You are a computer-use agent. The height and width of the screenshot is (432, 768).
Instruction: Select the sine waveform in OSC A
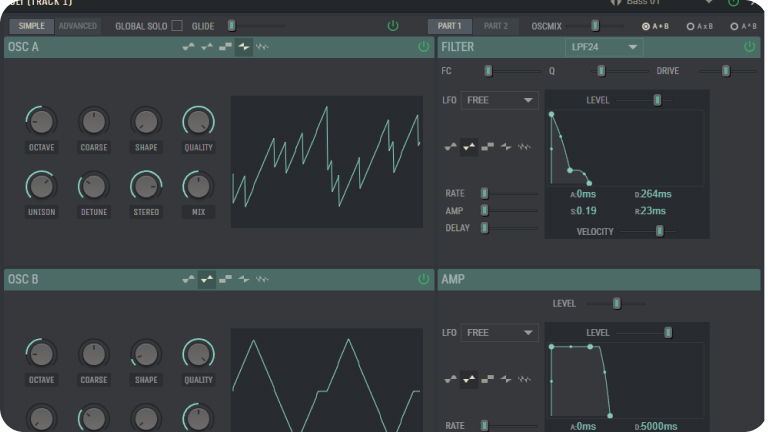[x=189, y=47]
